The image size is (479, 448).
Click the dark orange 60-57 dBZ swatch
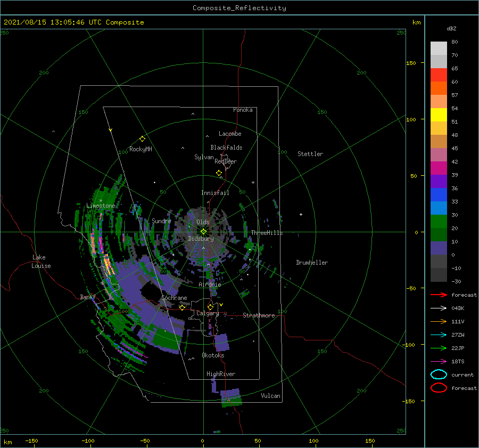point(439,88)
